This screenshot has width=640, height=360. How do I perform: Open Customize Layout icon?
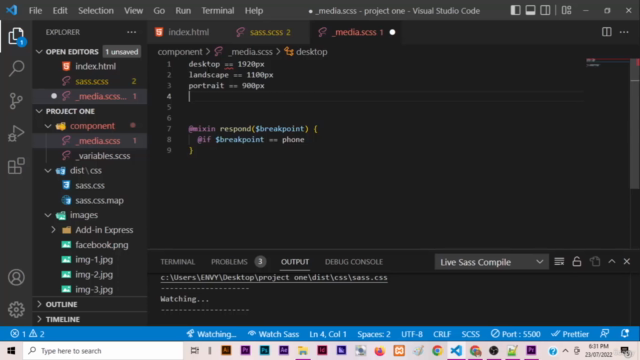[x=566, y=10]
